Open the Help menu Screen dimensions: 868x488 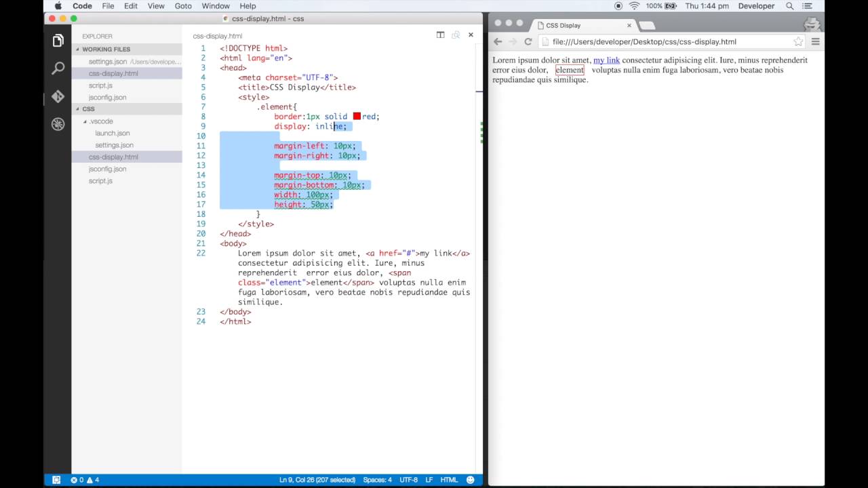(x=248, y=6)
